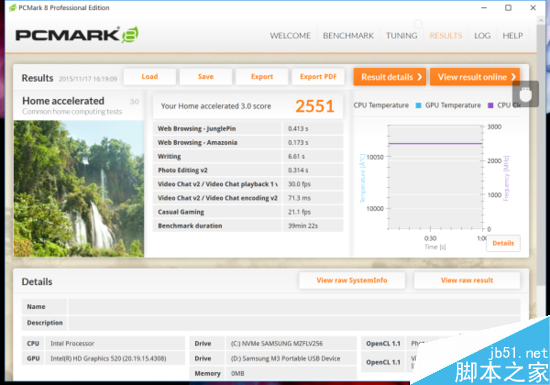Click the Name input field
Screen dimensions: 550x385
pos(294,306)
